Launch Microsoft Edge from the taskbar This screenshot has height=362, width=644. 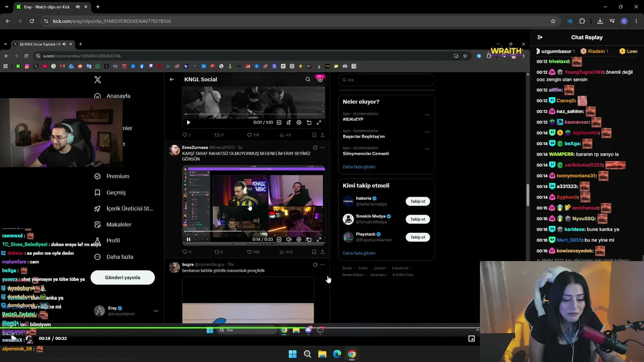[x=337, y=354]
